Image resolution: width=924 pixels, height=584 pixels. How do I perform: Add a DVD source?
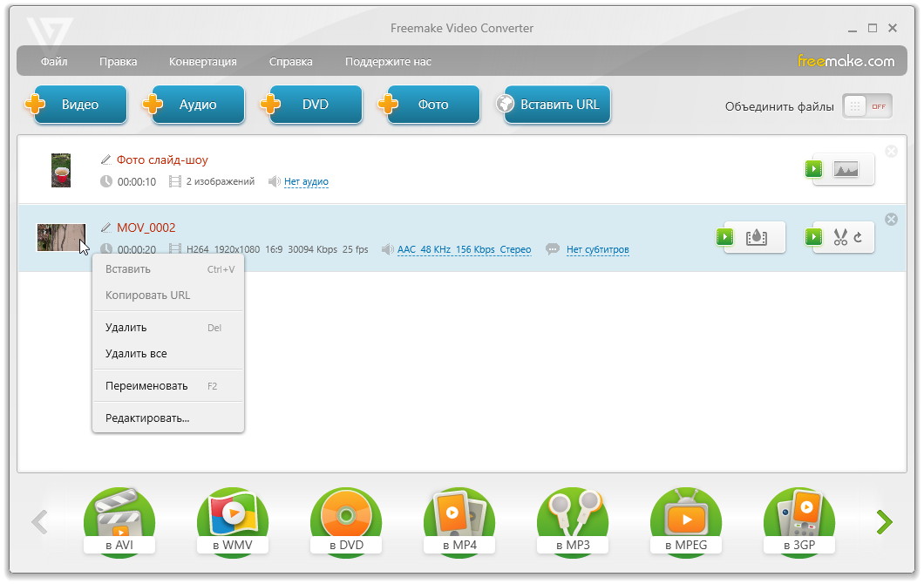(312, 105)
